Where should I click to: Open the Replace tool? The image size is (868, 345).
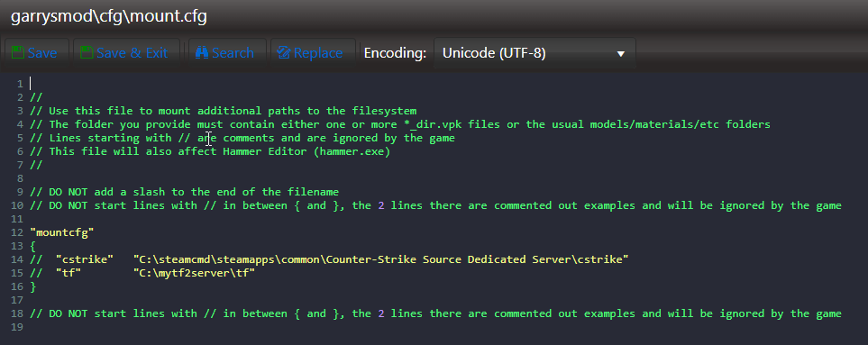pos(313,53)
